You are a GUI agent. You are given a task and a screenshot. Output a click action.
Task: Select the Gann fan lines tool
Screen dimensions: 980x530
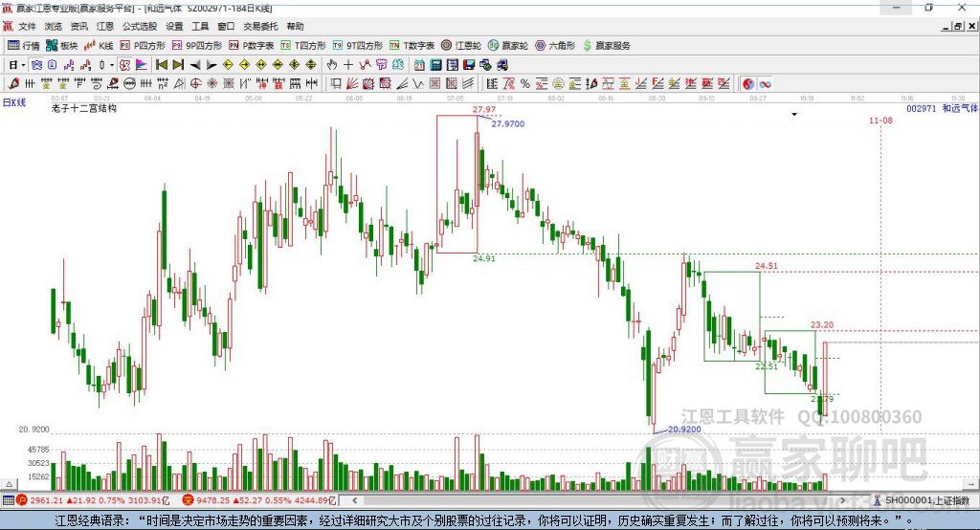click(x=353, y=84)
